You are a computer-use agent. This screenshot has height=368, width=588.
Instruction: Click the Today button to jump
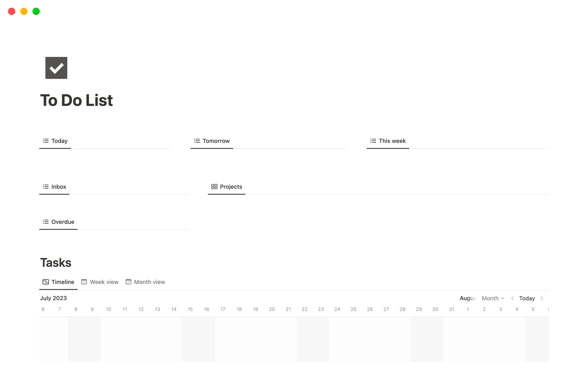pyautogui.click(x=527, y=298)
